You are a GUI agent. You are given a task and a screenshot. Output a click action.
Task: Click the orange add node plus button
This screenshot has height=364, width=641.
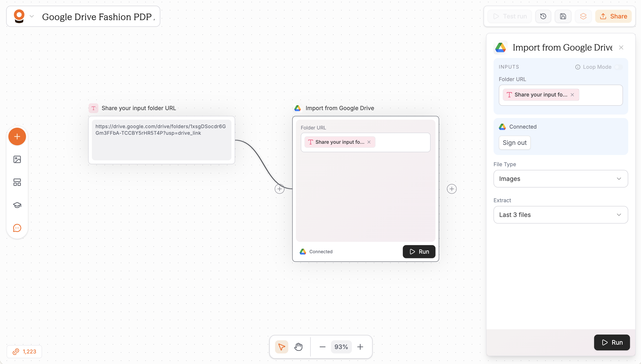coord(17,136)
